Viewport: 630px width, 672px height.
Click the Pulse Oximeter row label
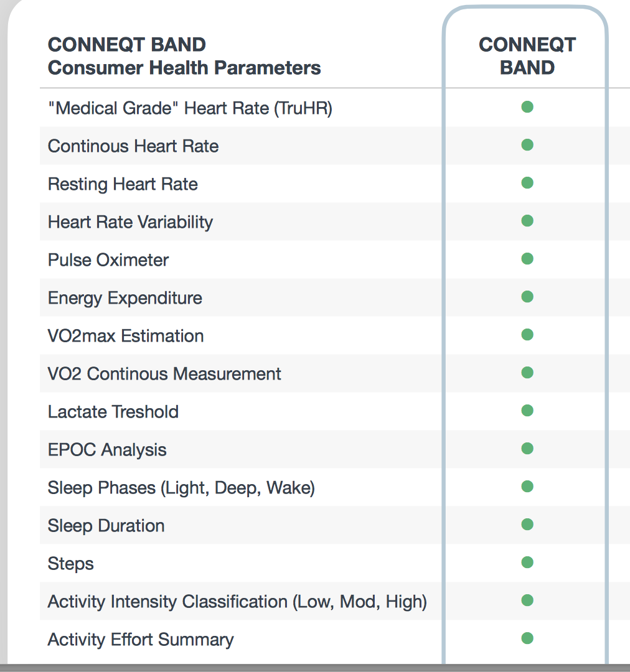(x=108, y=260)
